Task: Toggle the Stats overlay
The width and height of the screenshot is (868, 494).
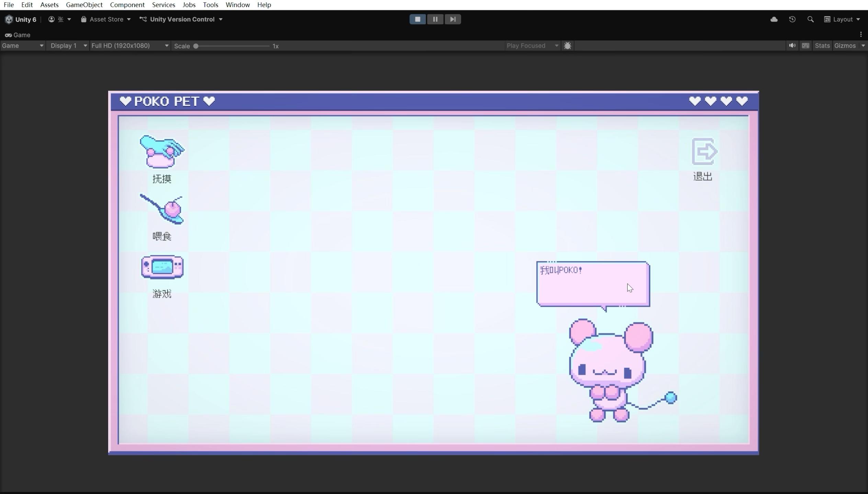Action: [822, 46]
